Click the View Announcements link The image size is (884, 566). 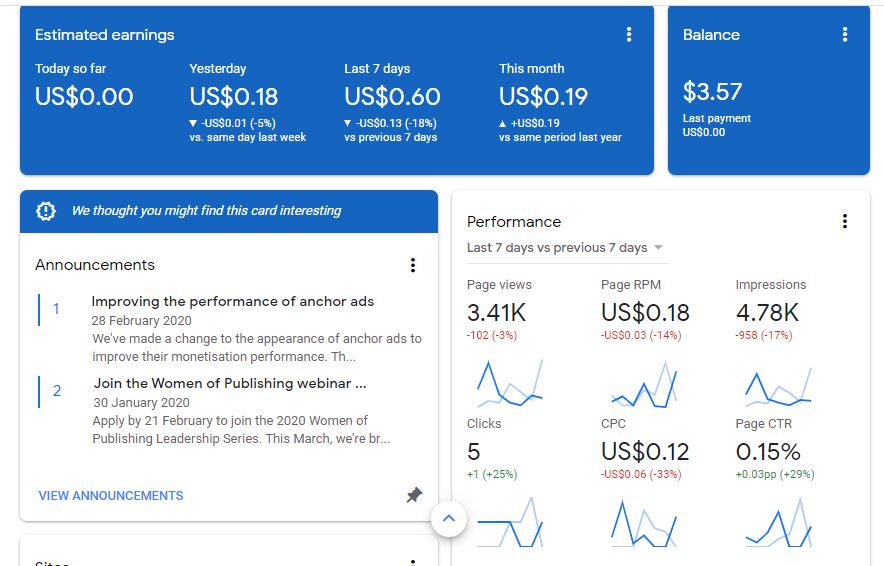[x=111, y=496]
